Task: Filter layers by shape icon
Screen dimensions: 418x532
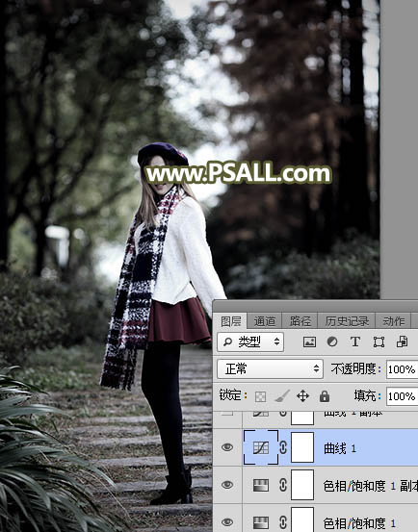Action: (x=379, y=342)
